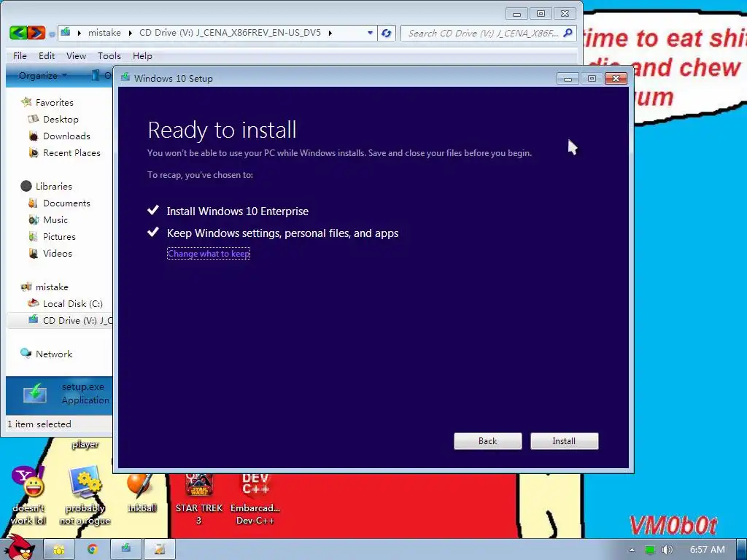Click the Explorer address bar drive icon
Viewport: 747px width, 560px height.
[x=66, y=32]
